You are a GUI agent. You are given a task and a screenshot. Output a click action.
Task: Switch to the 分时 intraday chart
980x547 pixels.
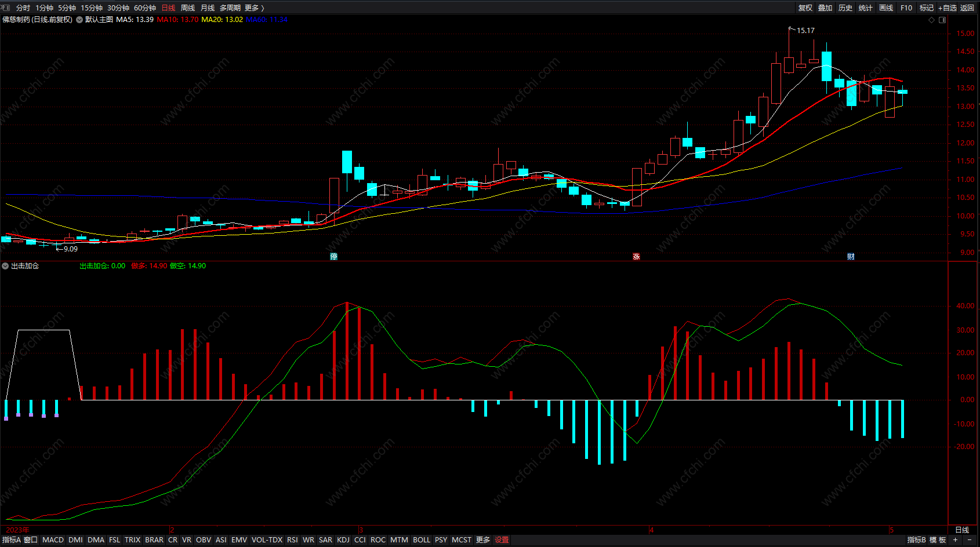pos(23,8)
